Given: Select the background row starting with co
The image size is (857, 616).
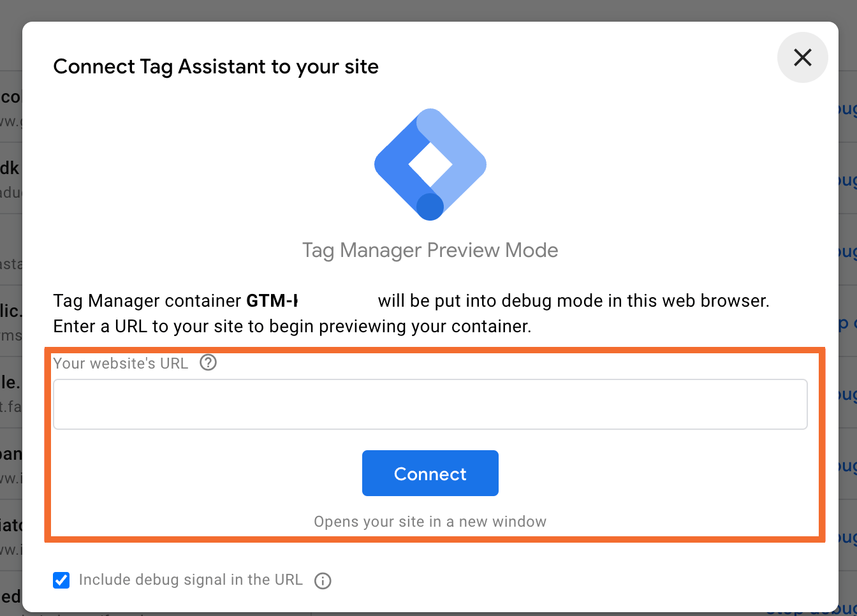Looking at the screenshot, I should [11, 106].
